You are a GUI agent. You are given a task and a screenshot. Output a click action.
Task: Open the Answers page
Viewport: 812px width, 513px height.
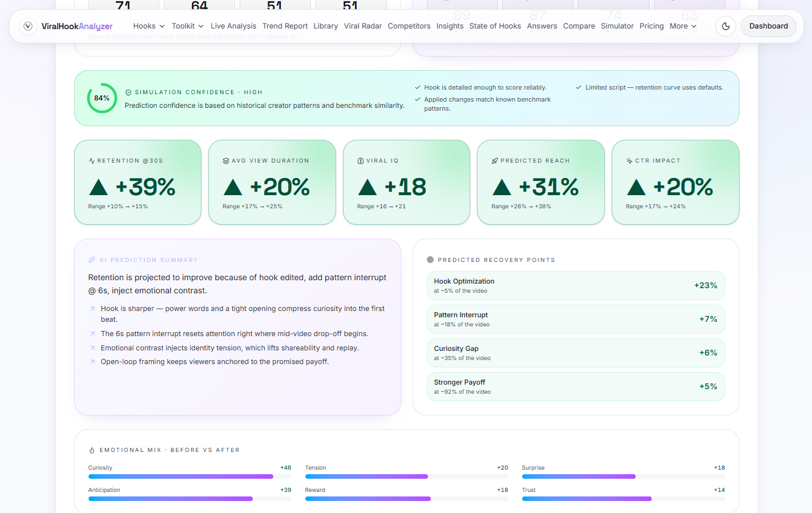[542, 26]
